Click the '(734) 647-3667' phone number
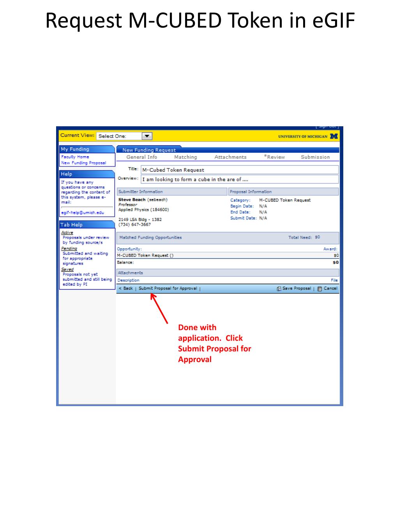The width and height of the screenshot is (399, 532). (134, 224)
